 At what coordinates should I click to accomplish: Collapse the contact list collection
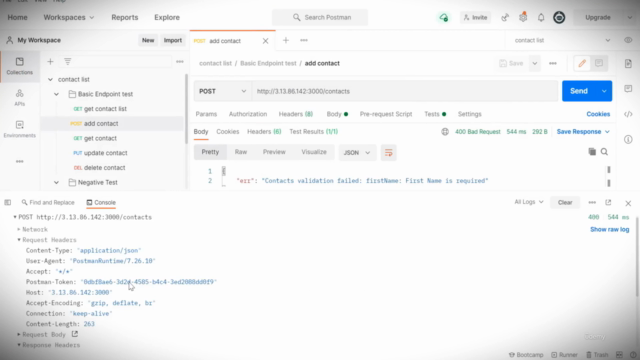[50, 80]
